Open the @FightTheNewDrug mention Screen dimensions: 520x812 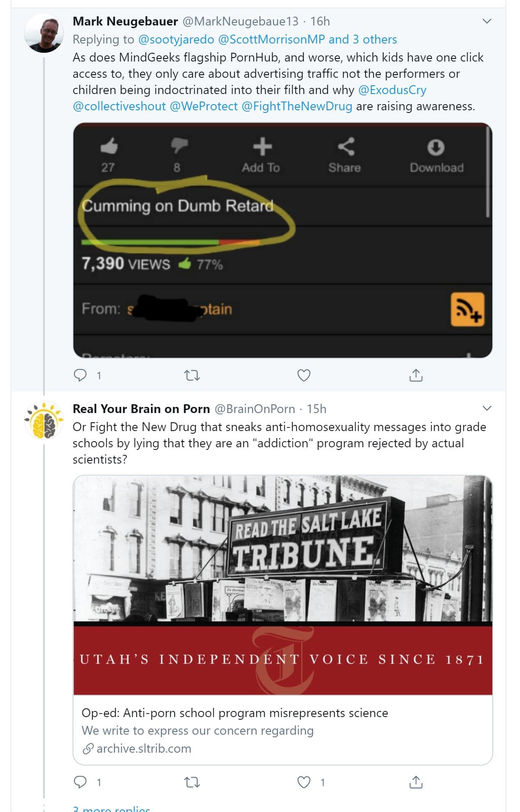coord(297,106)
